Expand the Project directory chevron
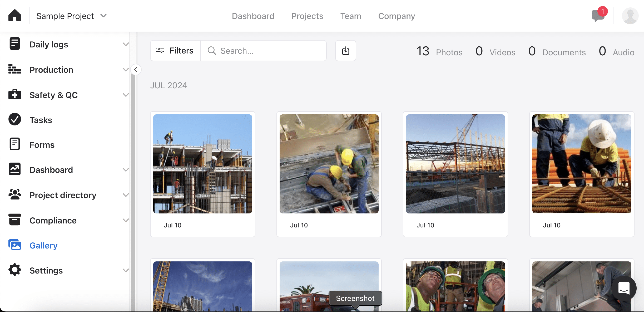Viewport: 644px width, 312px height. tap(126, 195)
